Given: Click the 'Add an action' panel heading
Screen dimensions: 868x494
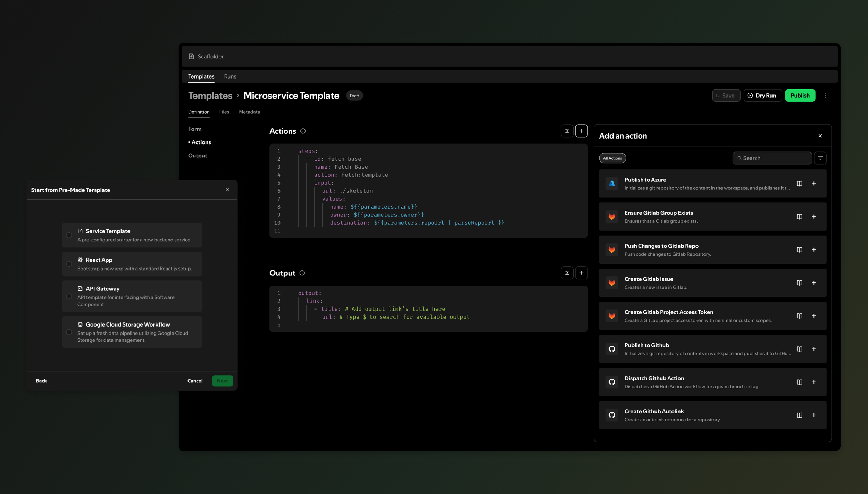Looking at the screenshot, I should tap(623, 136).
